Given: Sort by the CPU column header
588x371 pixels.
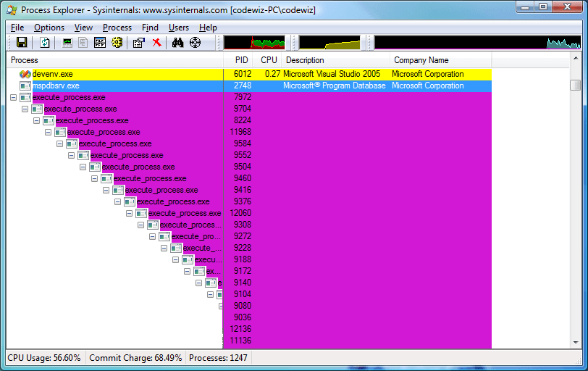Looking at the screenshot, I should tap(269, 60).
